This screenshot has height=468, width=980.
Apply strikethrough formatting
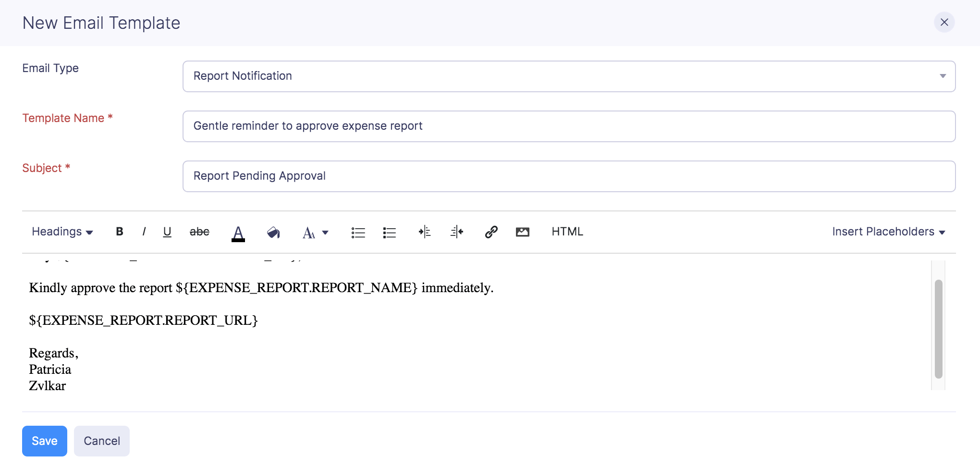point(199,232)
